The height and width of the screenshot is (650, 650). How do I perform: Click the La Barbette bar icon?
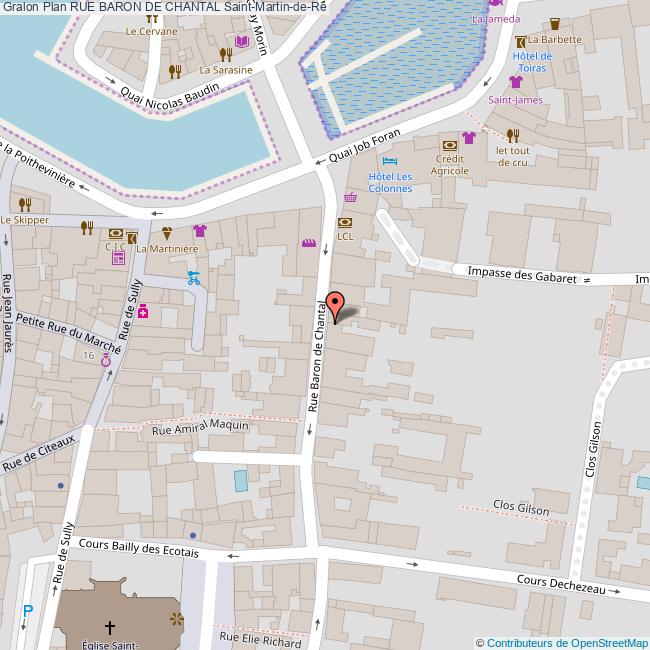tap(555, 24)
